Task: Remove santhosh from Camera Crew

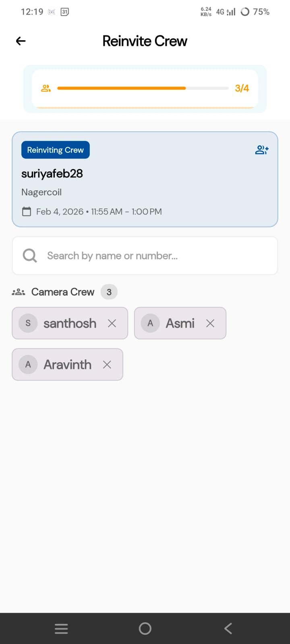Action: pos(112,323)
